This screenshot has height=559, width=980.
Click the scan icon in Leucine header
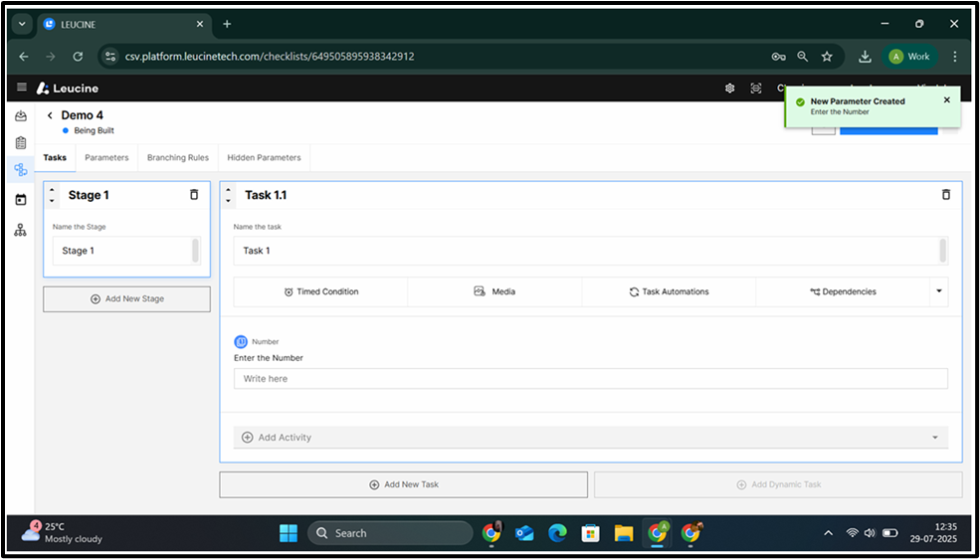pos(756,89)
